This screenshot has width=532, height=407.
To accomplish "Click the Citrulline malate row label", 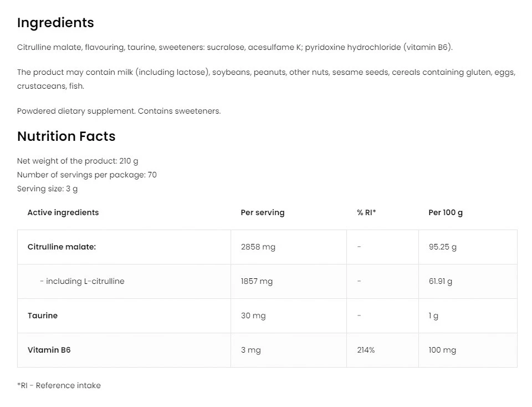I will point(62,247).
